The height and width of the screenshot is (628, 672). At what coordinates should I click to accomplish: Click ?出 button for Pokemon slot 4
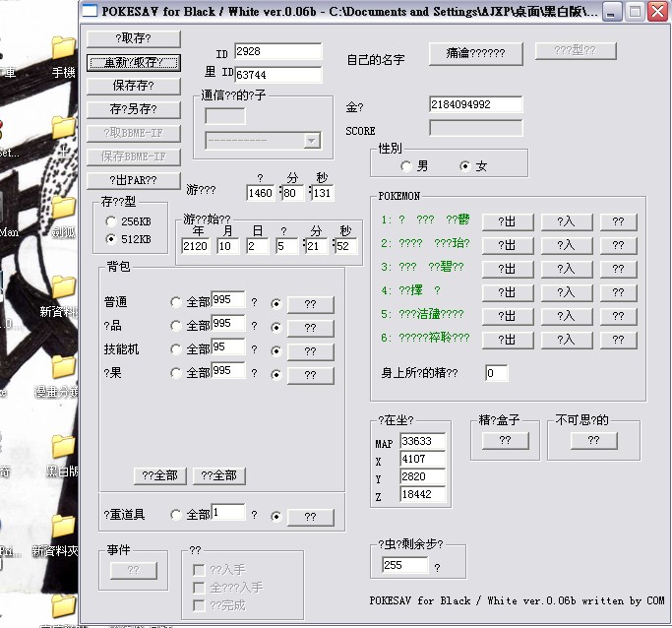508,292
